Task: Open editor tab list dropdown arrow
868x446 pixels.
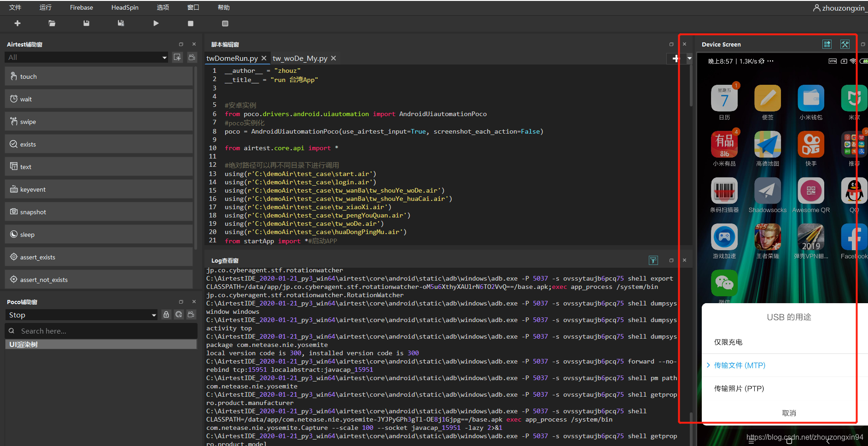Action: click(689, 59)
